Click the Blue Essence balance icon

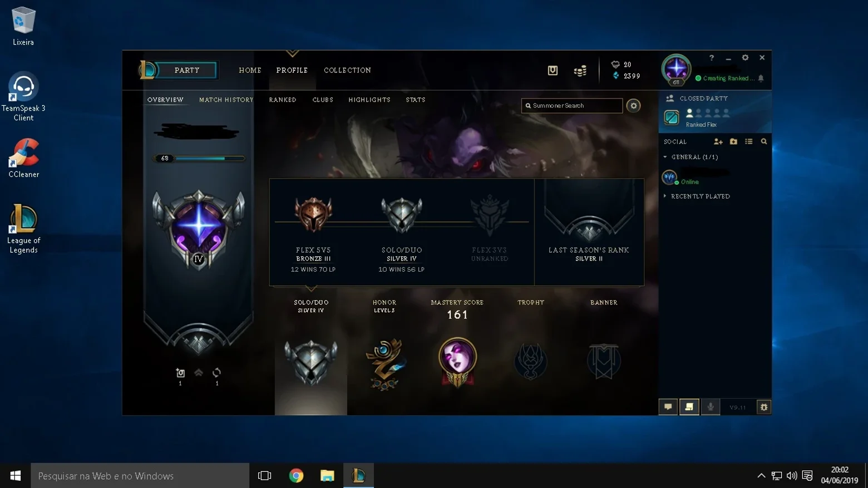pyautogui.click(x=615, y=76)
